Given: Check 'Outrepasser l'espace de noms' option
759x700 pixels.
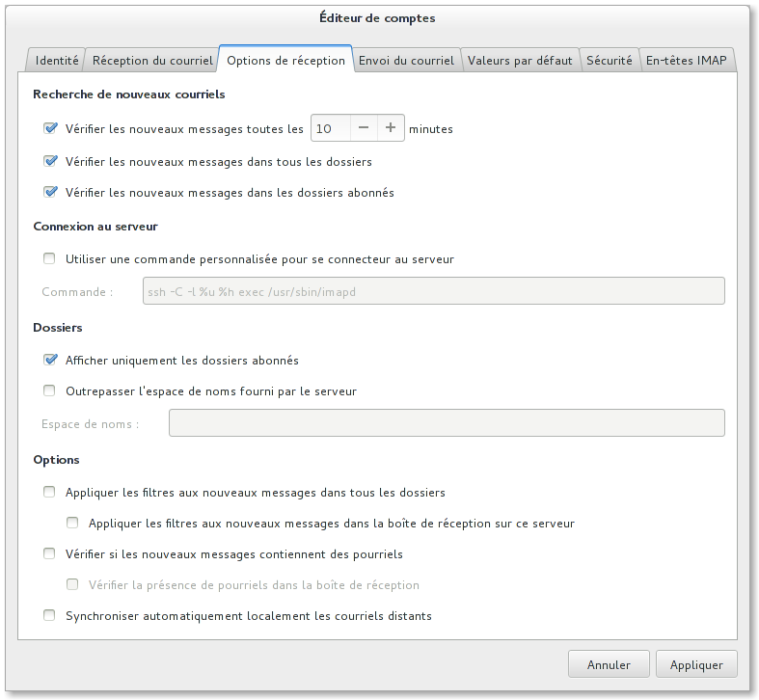Looking at the screenshot, I should pos(50,390).
